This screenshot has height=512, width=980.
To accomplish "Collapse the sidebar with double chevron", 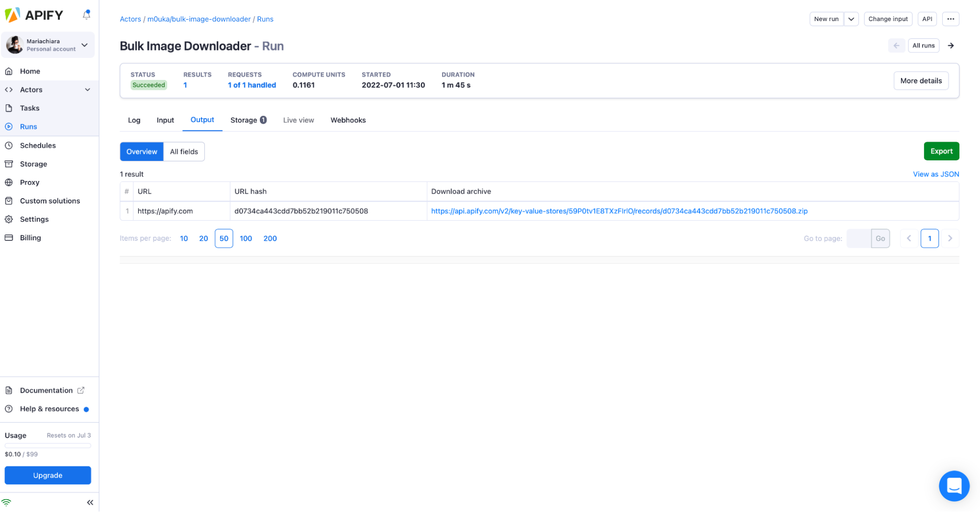I will point(90,502).
